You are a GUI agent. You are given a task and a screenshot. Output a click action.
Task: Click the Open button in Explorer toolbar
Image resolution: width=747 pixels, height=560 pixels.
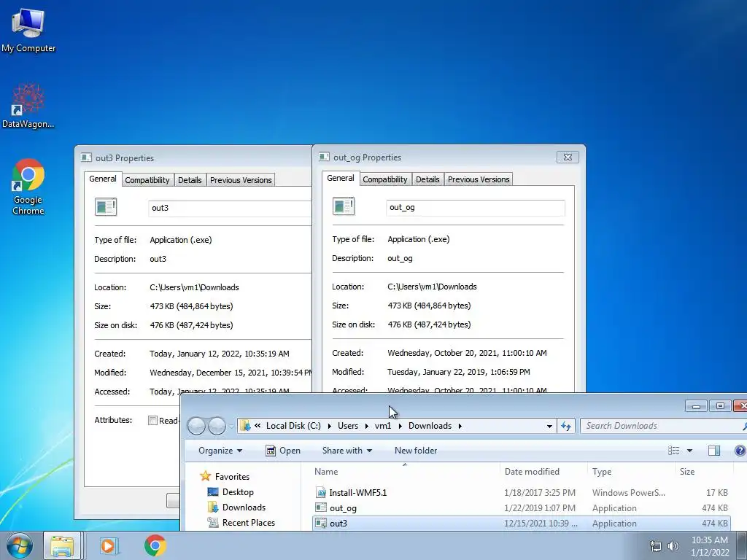[x=283, y=451]
